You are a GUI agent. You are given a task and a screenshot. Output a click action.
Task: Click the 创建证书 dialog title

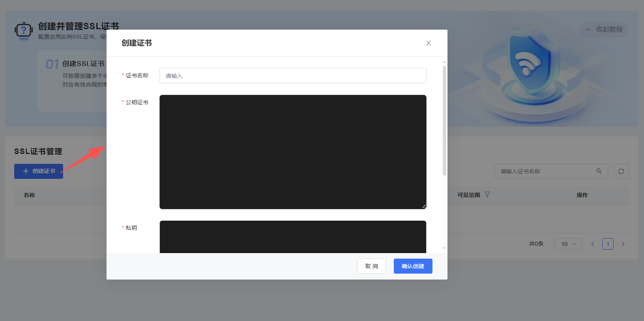[x=137, y=43]
